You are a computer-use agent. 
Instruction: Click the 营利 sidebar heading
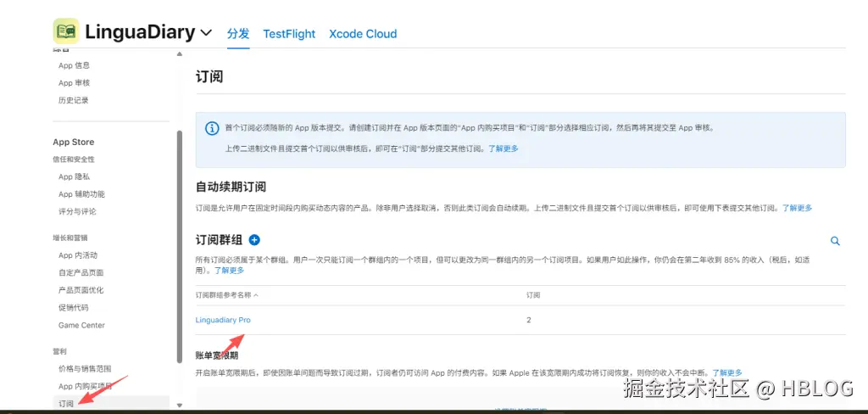[59, 351]
